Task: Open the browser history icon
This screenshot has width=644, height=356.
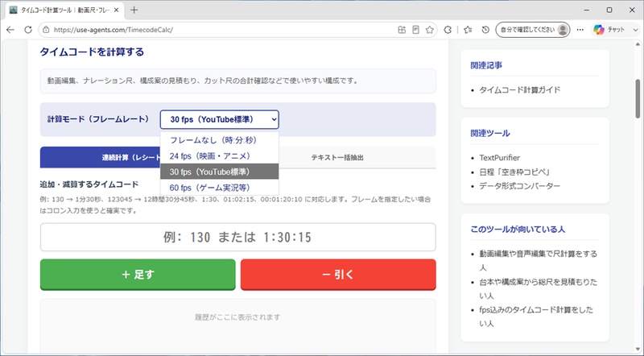Action: click(x=485, y=30)
